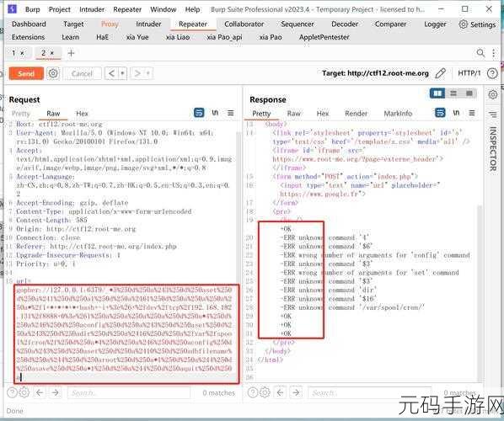
Task: Switch to the Comparer tab
Action: coord(390,24)
